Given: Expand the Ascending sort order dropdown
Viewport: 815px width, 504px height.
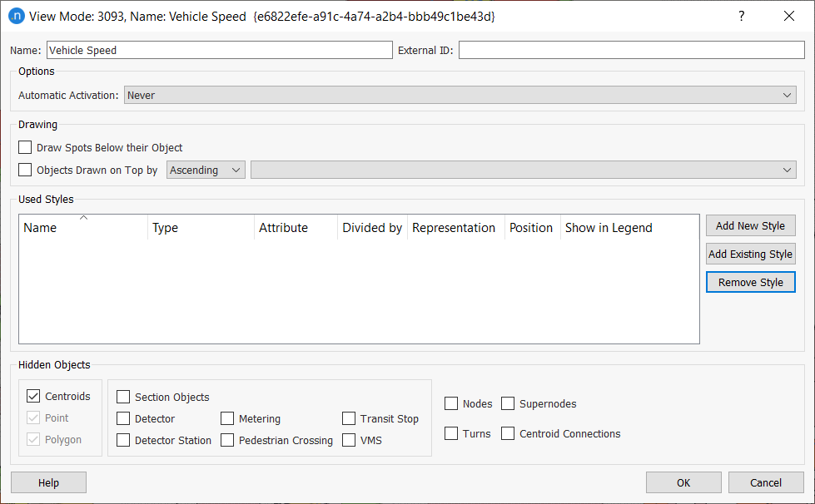Looking at the screenshot, I should coord(206,170).
